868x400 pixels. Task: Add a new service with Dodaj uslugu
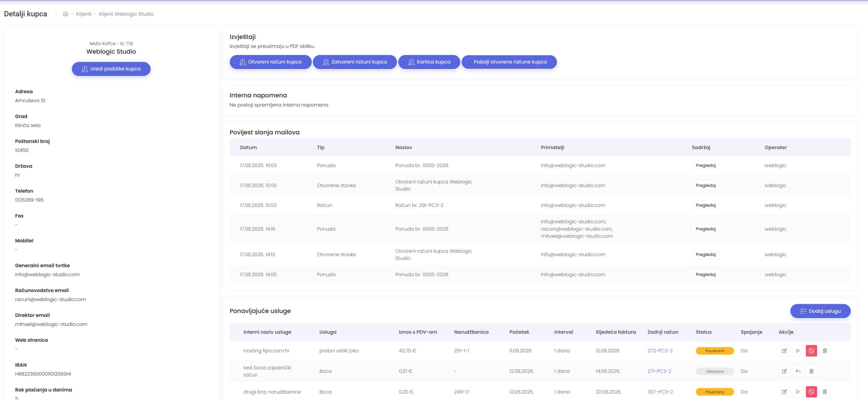pyautogui.click(x=821, y=311)
